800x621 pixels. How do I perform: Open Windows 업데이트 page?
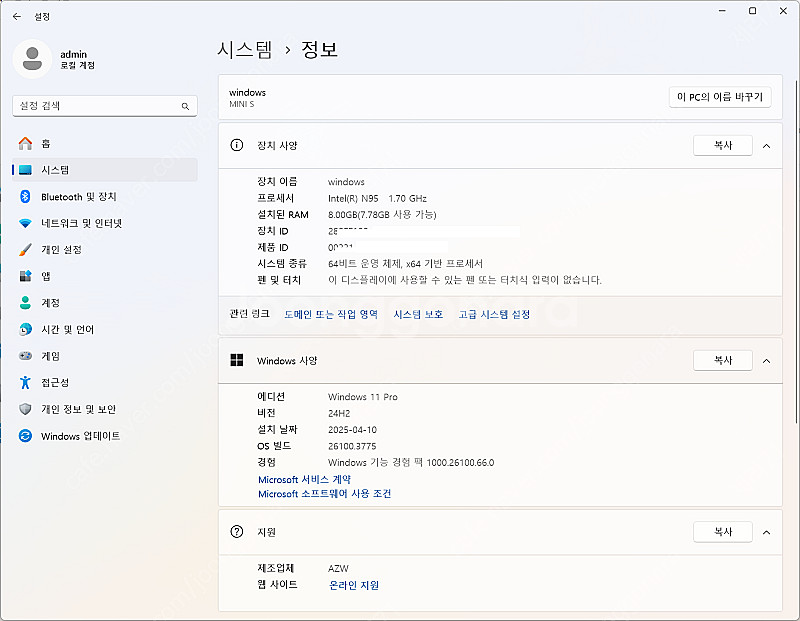coord(105,435)
